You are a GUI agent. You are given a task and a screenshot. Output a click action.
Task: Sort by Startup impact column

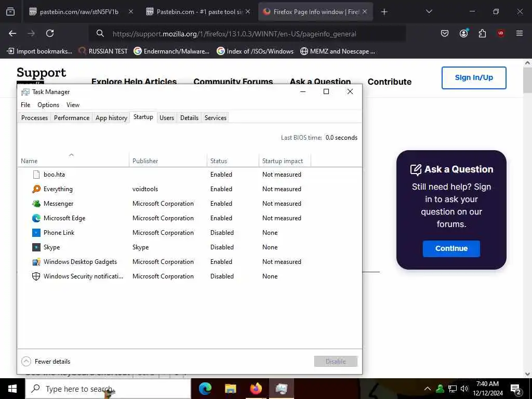285,161
